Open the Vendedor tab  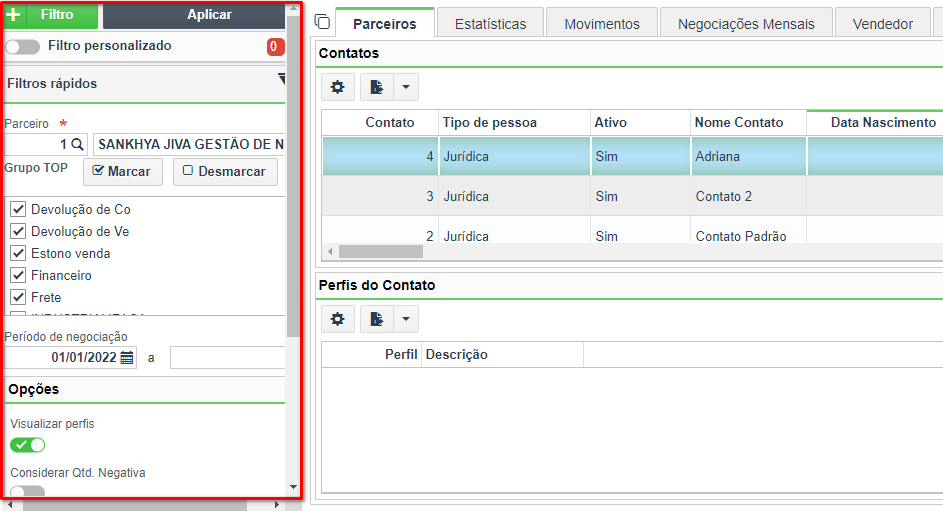pos(883,23)
